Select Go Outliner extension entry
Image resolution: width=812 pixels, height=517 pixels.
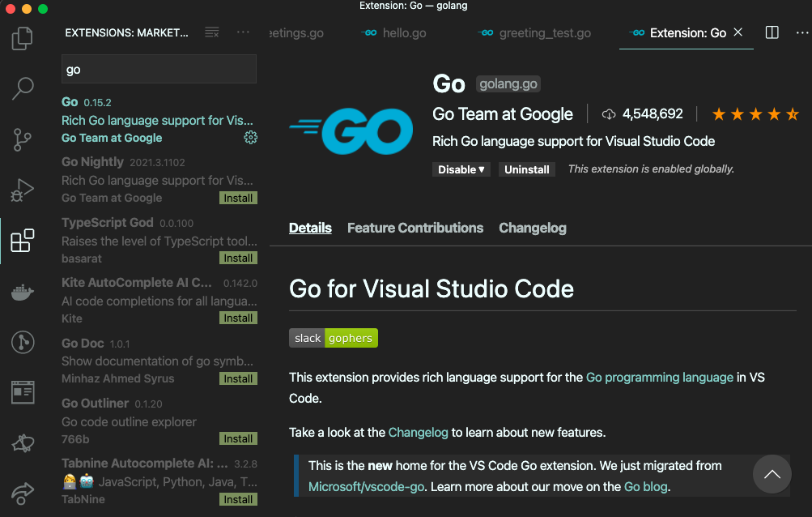coord(159,421)
